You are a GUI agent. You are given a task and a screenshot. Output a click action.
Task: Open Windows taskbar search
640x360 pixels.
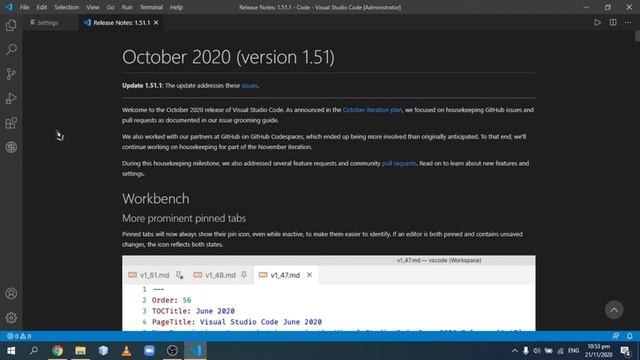(x=34, y=351)
